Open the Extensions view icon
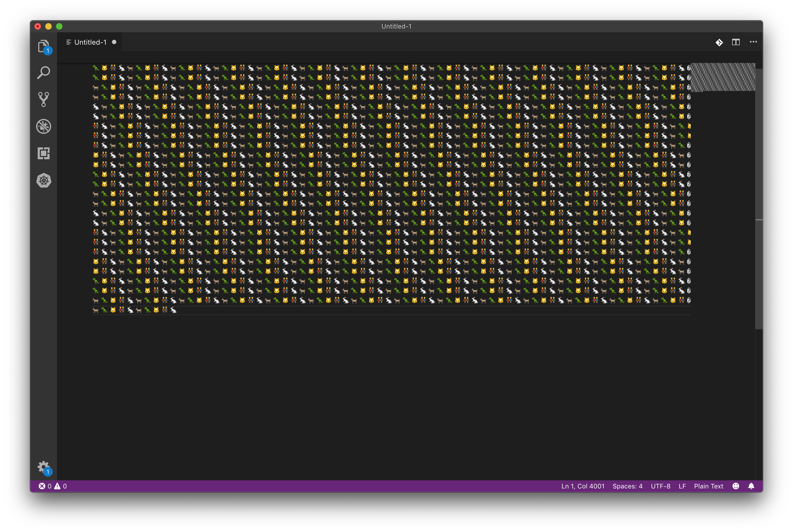The height and width of the screenshot is (532, 793). (43, 153)
